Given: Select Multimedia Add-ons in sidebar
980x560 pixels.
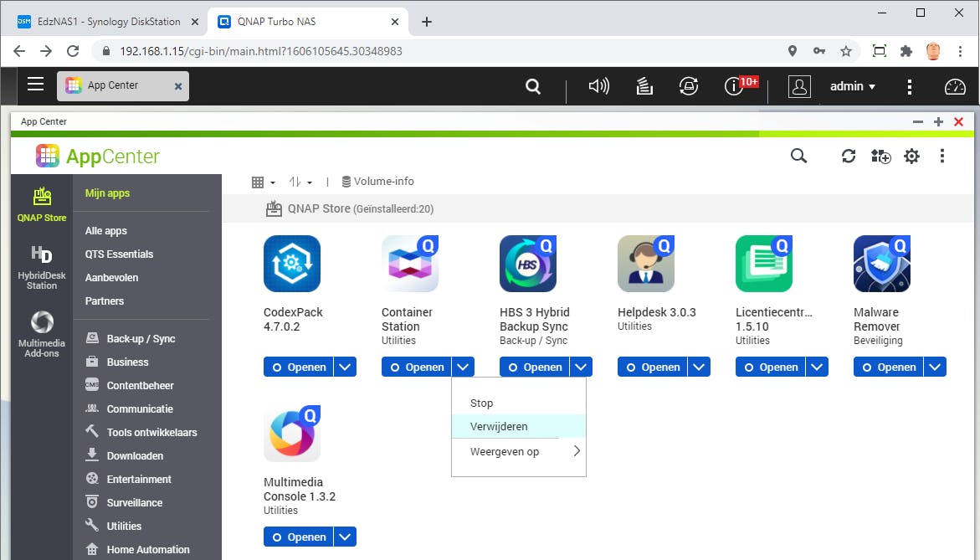Looking at the screenshot, I should [42, 334].
